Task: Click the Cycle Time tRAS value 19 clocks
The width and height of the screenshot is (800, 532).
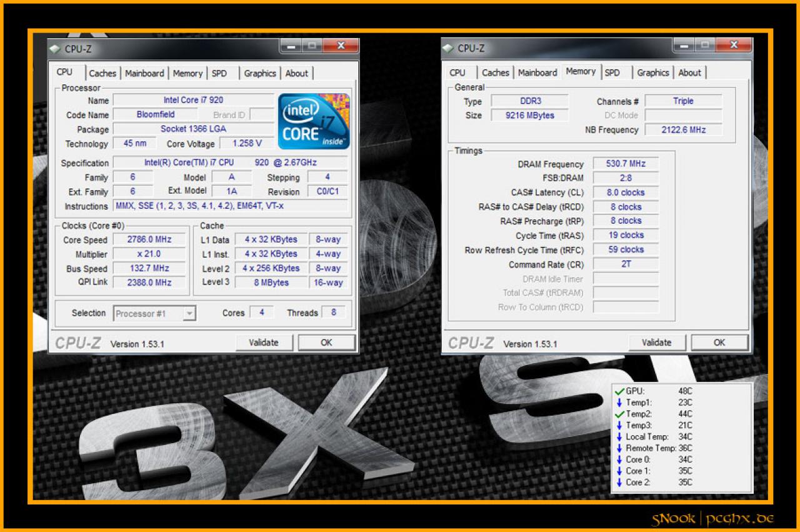Action: (x=626, y=235)
